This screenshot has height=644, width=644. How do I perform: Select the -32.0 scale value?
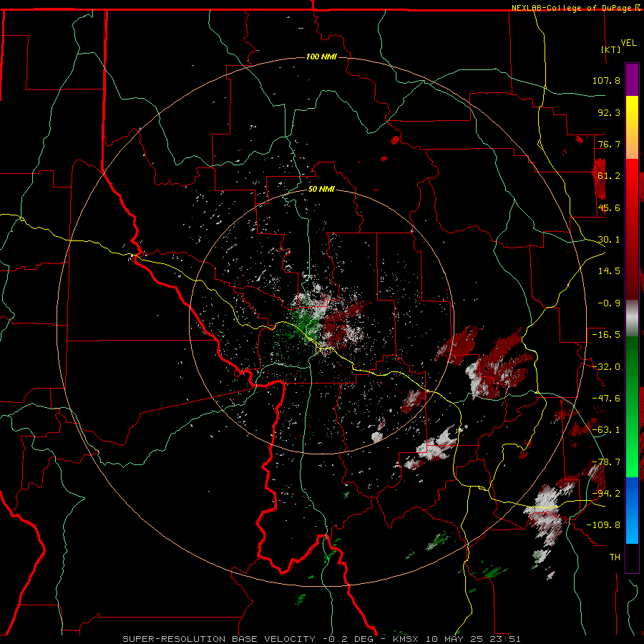606,367
